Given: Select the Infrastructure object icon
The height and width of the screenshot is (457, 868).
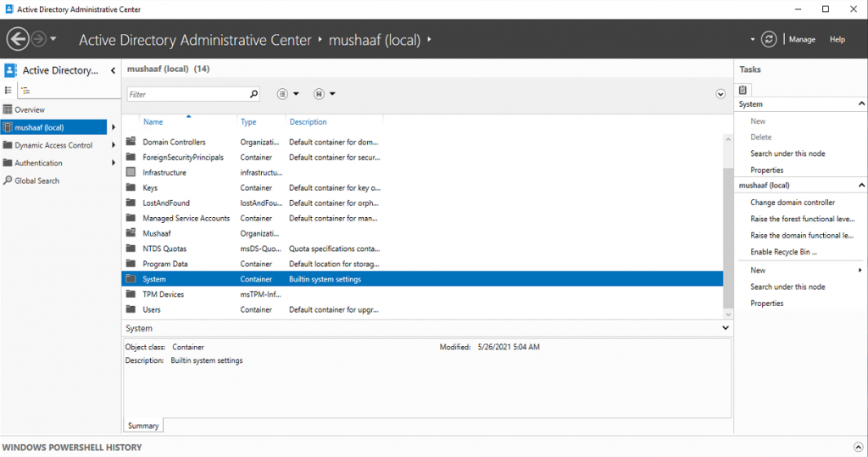Looking at the screenshot, I should [x=131, y=172].
